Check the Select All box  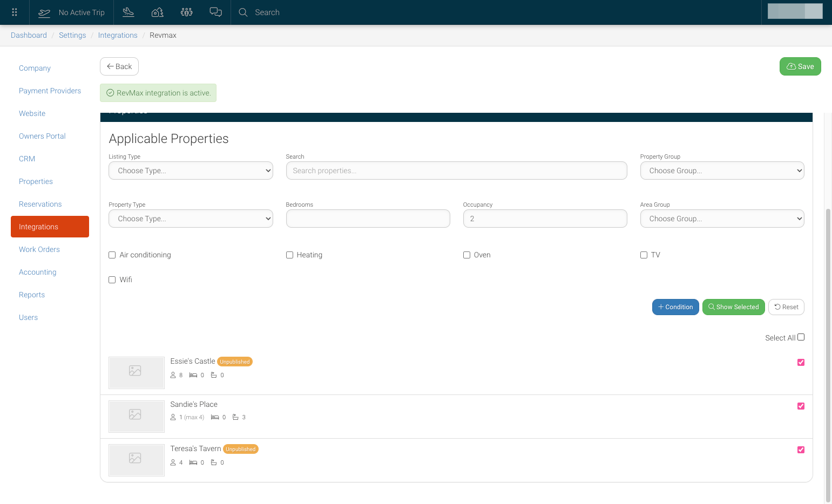(x=801, y=337)
